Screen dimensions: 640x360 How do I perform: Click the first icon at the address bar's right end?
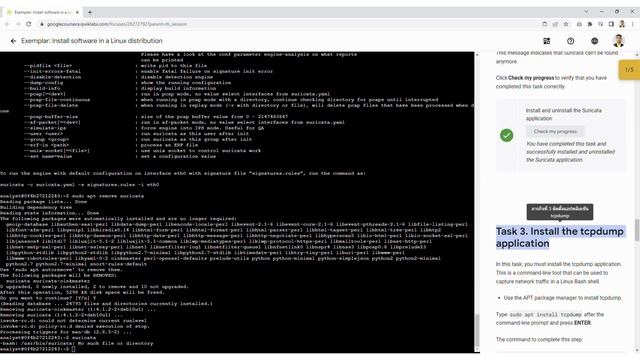[544, 24]
